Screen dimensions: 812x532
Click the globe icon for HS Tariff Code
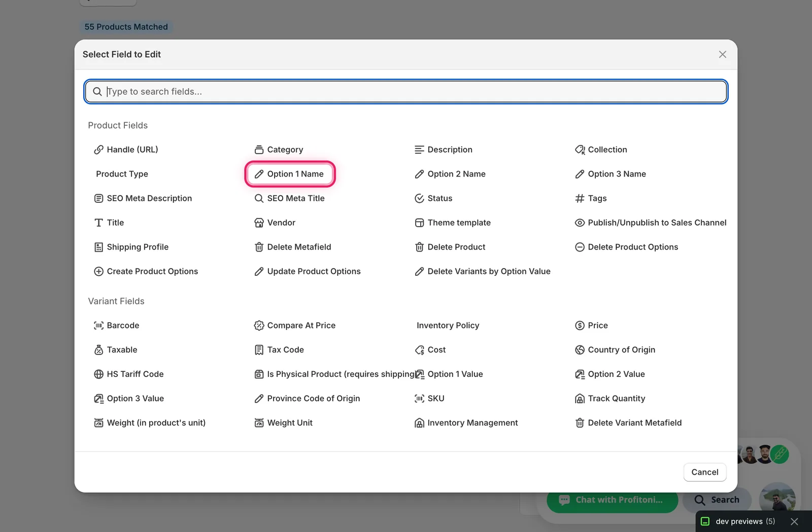tap(98, 374)
